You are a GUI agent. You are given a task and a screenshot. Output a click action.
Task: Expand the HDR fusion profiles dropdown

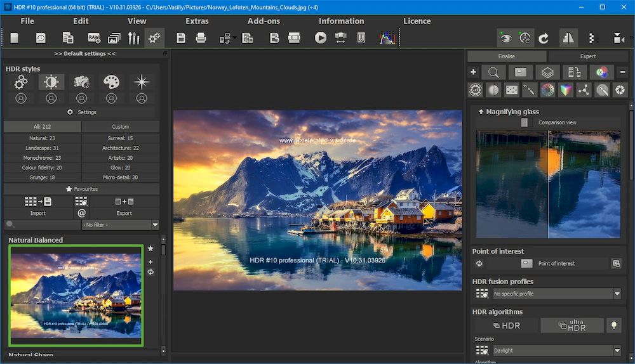pos(556,294)
